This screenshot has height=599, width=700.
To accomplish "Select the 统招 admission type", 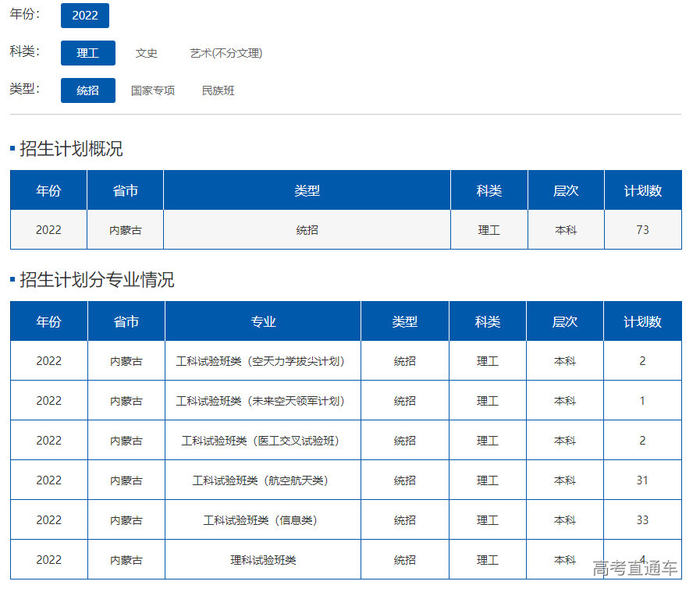I will (x=87, y=90).
